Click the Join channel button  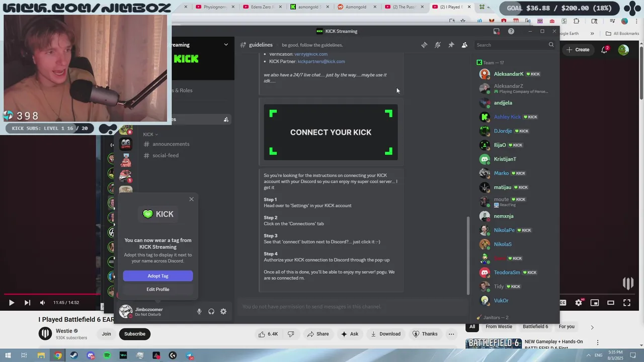pyautogui.click(x=106, y=334)
